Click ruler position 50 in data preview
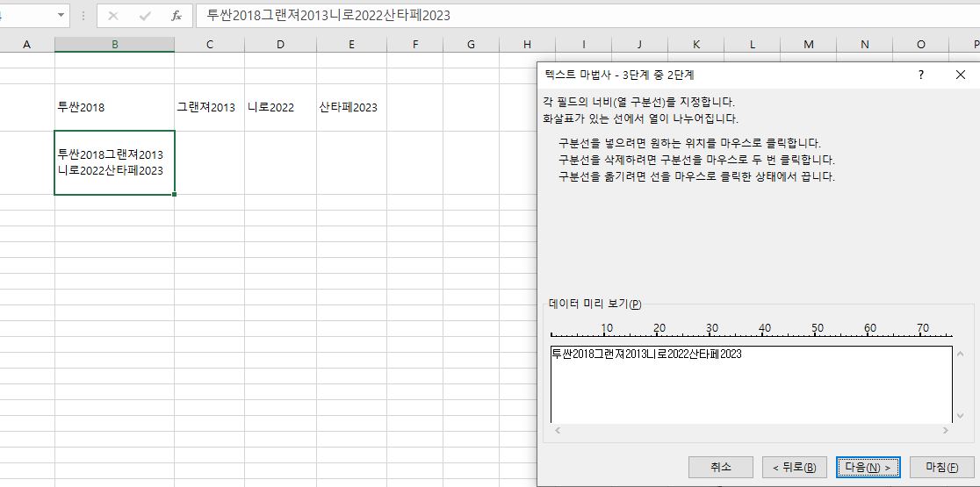Image resolution: width=980 pixels, height=487 pixels. [x=818, y=328]
